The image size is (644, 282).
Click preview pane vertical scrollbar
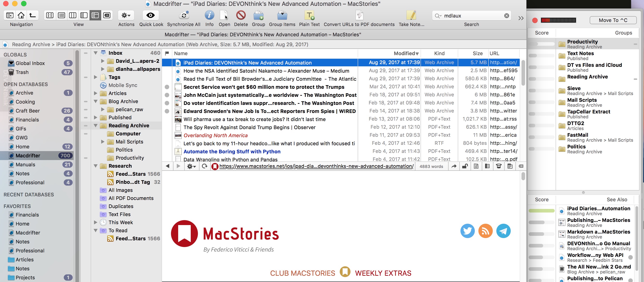tap(523, 176)
